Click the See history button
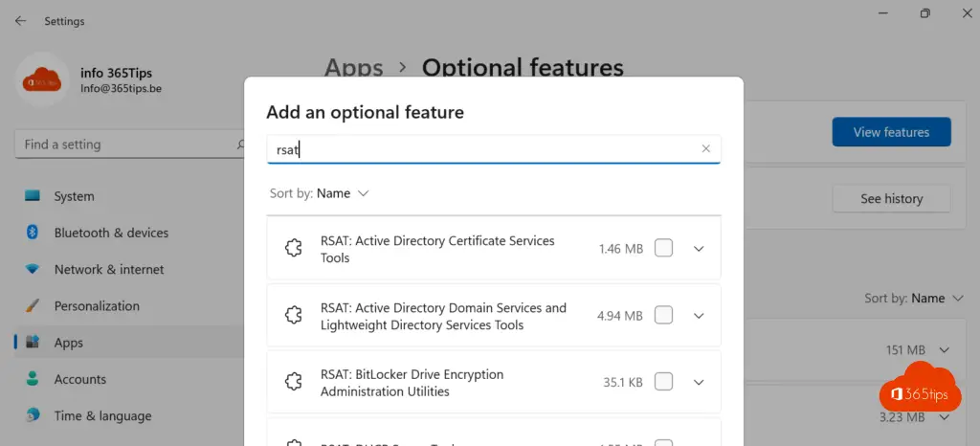 pos(891,199)
